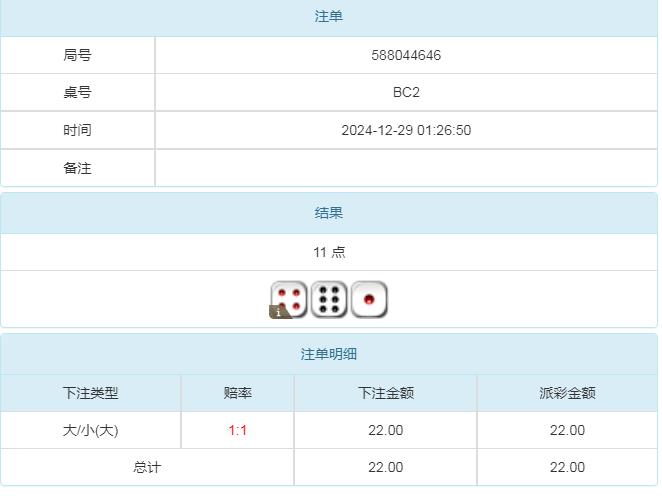Select the round number 588044646

405,55
